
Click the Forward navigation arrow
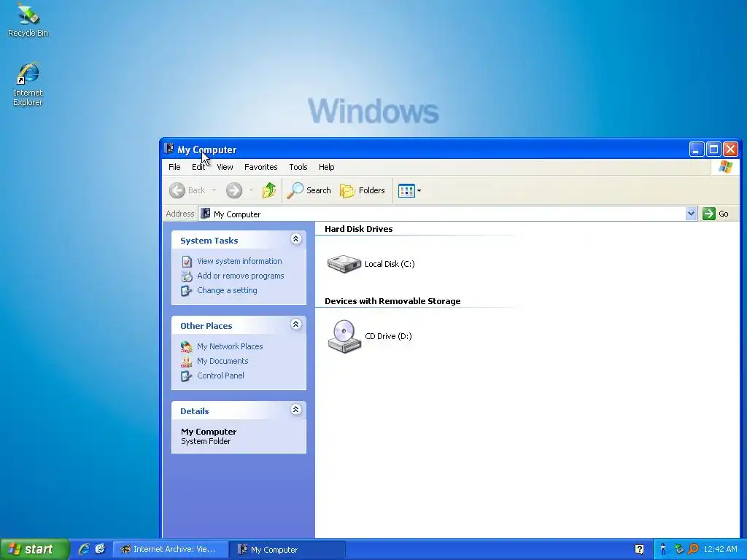coord(234,190)
